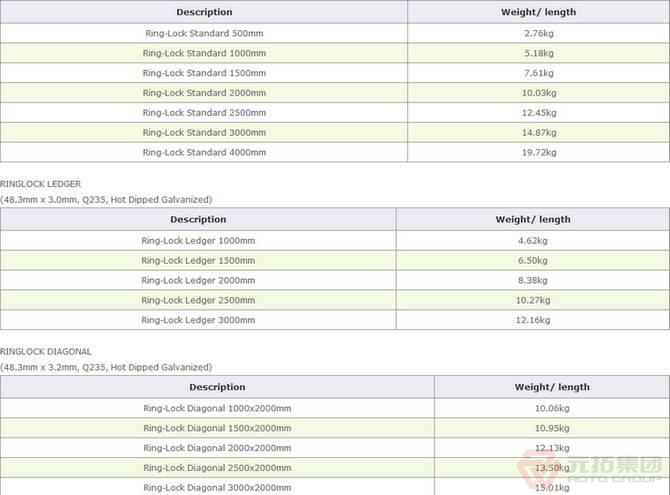
Task: Click the YOTO Group watermark logo
Action: pos(602,470)
